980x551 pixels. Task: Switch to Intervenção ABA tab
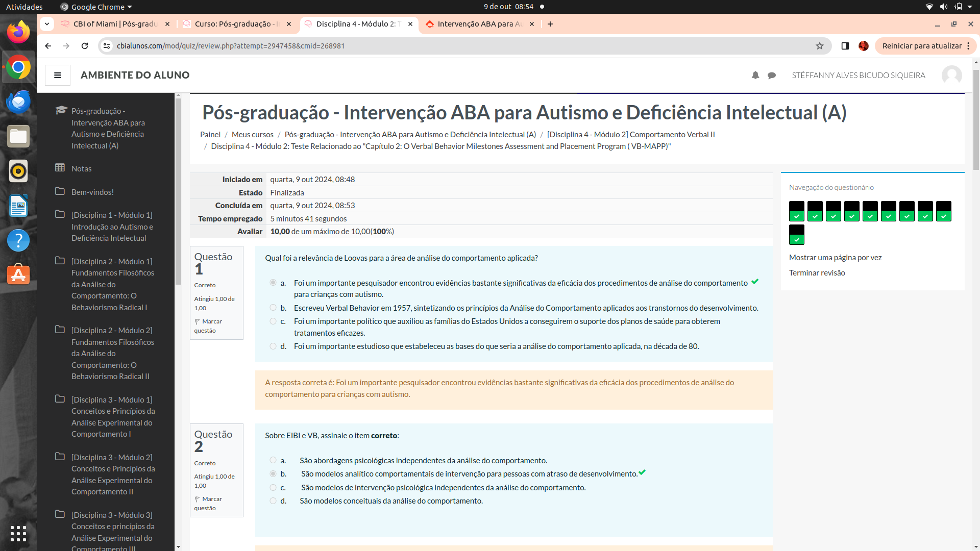click(x=479, y=24)
